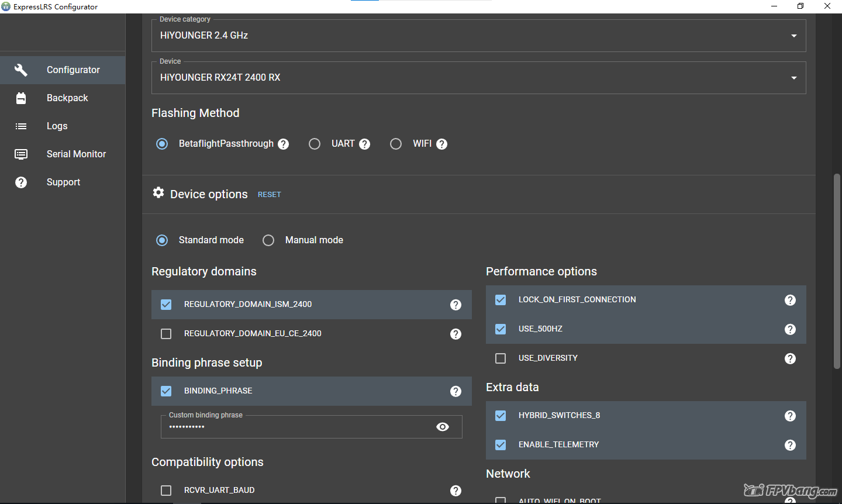Click the vertical scrollbar thumb

click(x=837, y=271)
